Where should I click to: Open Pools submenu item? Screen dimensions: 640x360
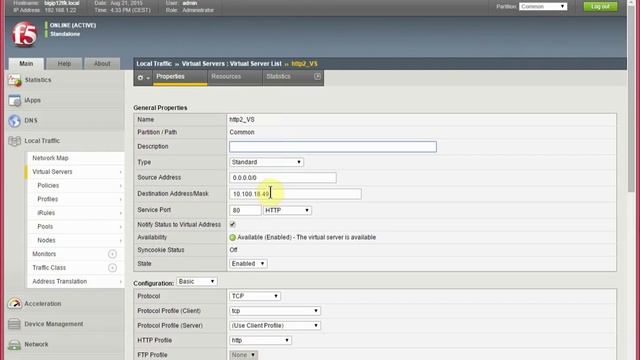pyautogui.click(x=45, y=227)
